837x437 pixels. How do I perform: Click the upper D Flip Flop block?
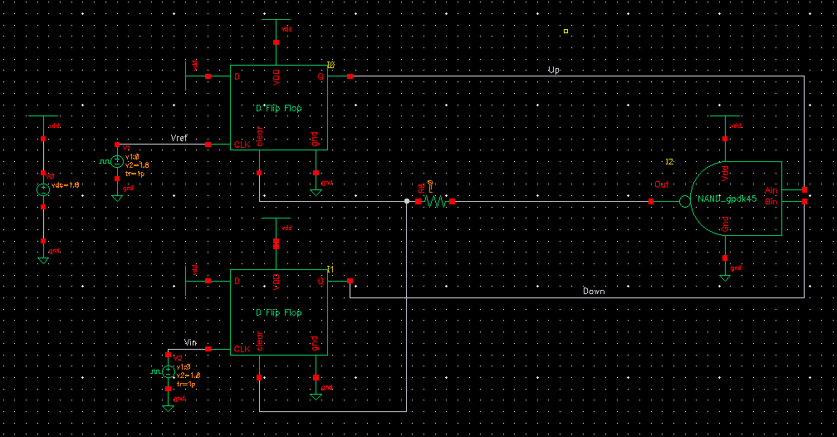(279, 108)
